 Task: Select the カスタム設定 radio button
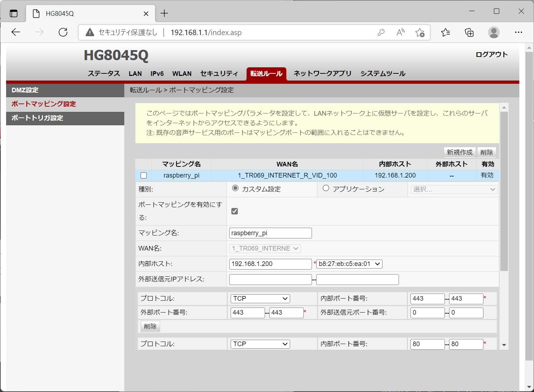tap(235, 188)
